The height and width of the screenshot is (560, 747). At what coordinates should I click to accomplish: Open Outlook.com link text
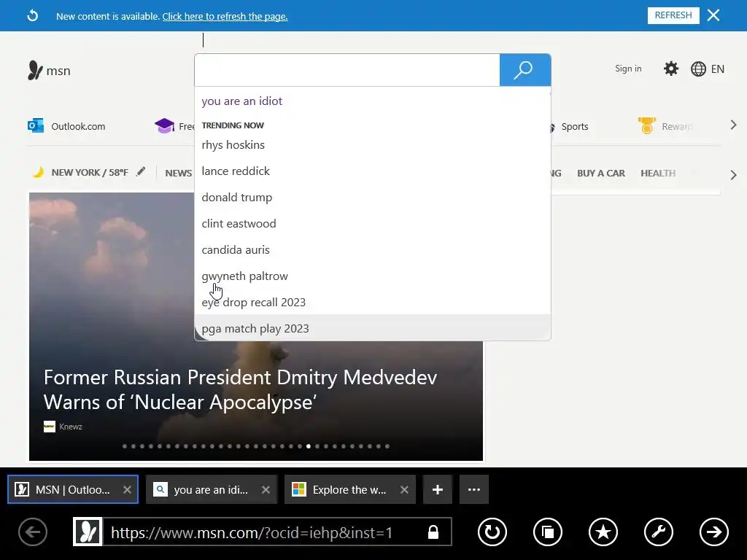click(78, 127)
